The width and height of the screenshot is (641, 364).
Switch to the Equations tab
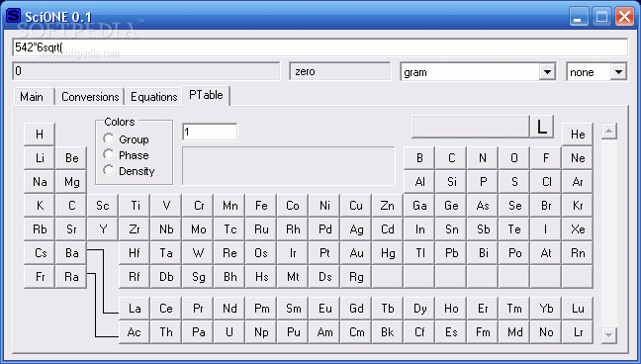(153, 97)
